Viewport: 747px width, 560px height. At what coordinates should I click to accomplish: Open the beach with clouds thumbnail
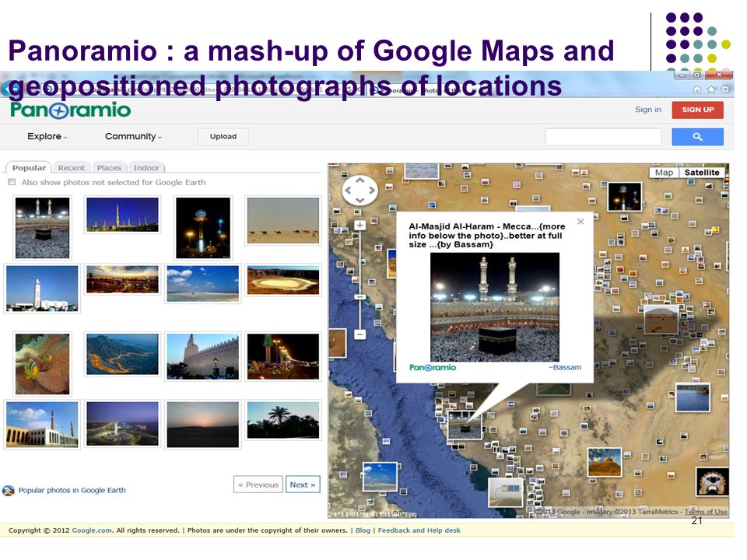click(203, 284)
